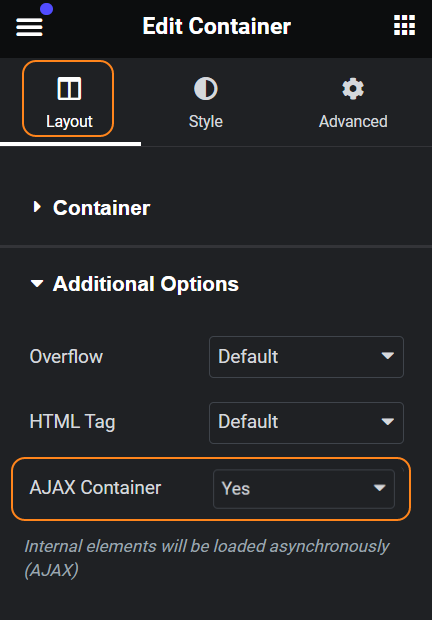The image size is (432, 620).
Task: Open the Overflow dropdown
Action: (x=306, y=357)
